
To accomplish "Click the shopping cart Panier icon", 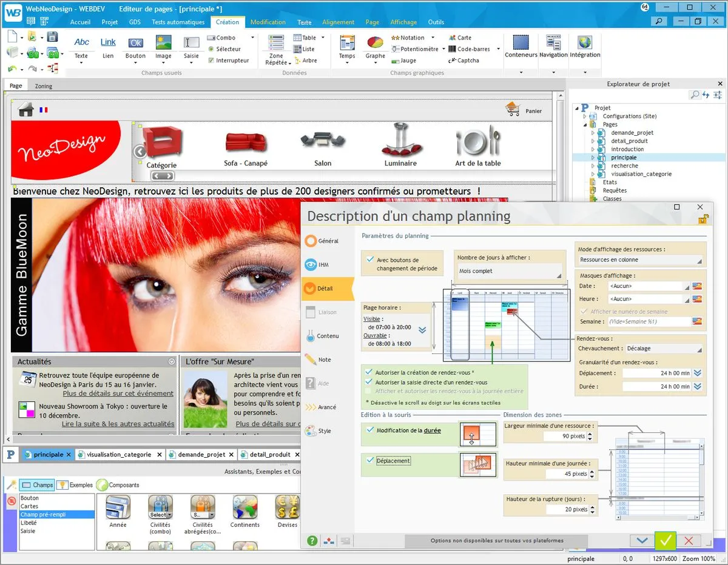I will pyautogui.click(x=513, y=110).
